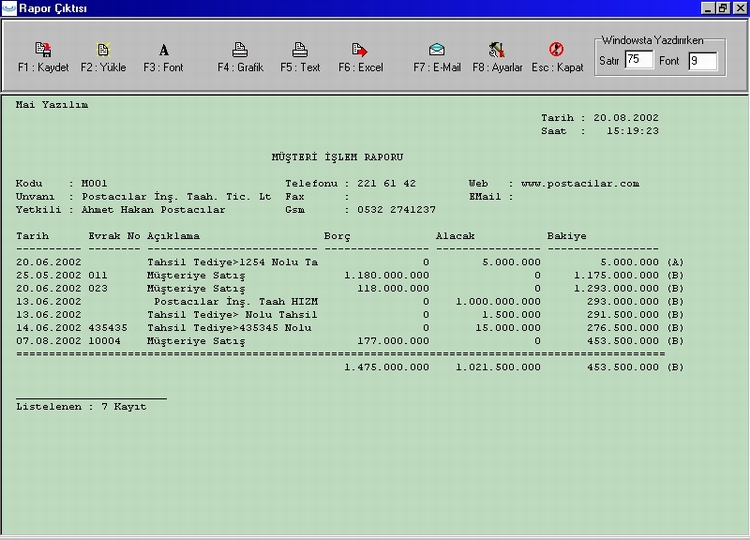Click the F1 Kaydet save icon
Image resolution: width=750 pixels, height=540 pixels.
pos(43,49)
